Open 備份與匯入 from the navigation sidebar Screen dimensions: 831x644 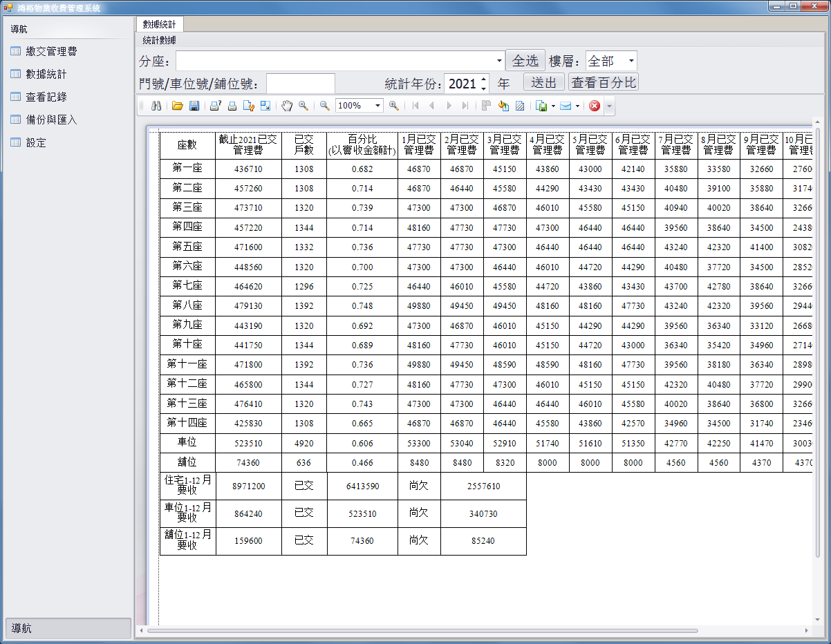[x=51, y=120]
